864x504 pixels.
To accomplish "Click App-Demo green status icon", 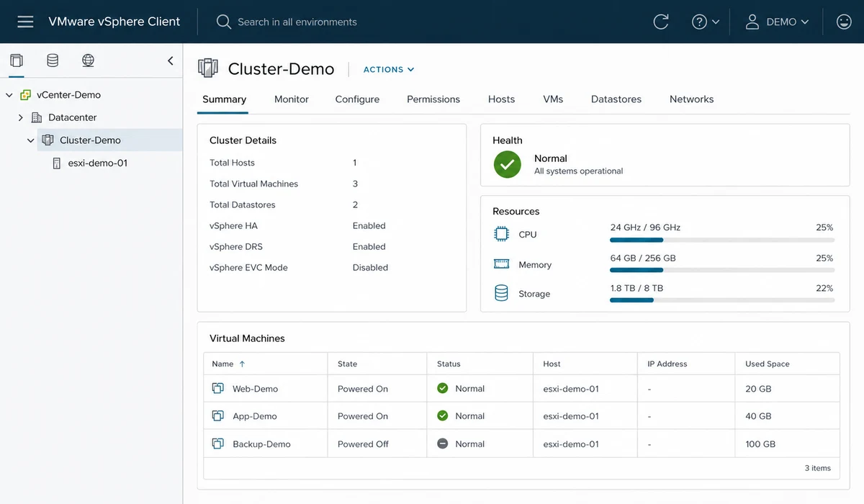I will 443,416.
